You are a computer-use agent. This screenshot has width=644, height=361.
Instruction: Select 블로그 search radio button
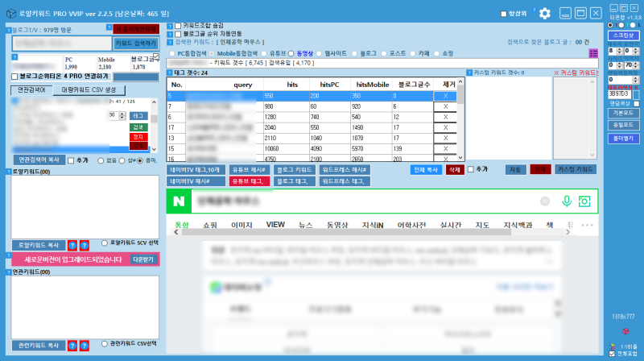point(354,53)
